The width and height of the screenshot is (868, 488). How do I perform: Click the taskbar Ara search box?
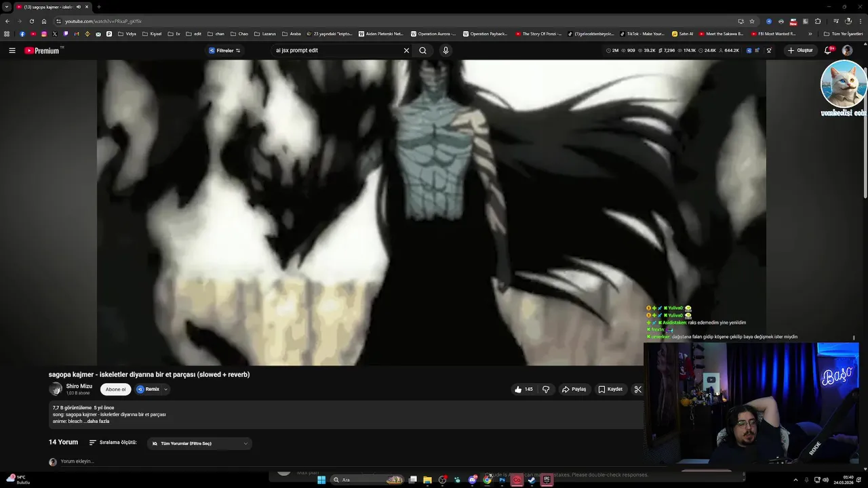tap(367, 480)
